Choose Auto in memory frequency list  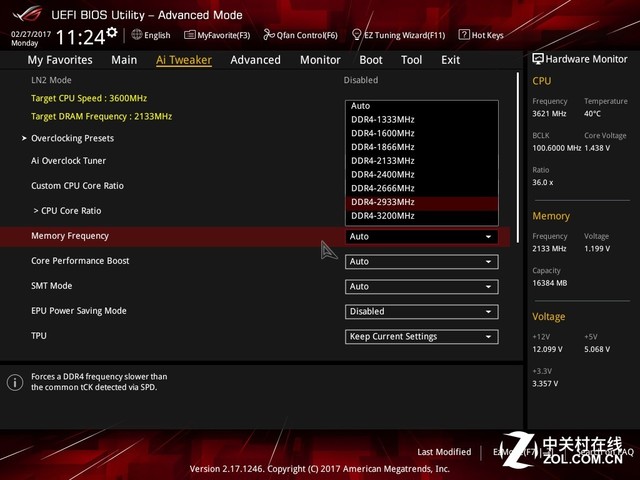pyautogui.click(x=422, y=106)
